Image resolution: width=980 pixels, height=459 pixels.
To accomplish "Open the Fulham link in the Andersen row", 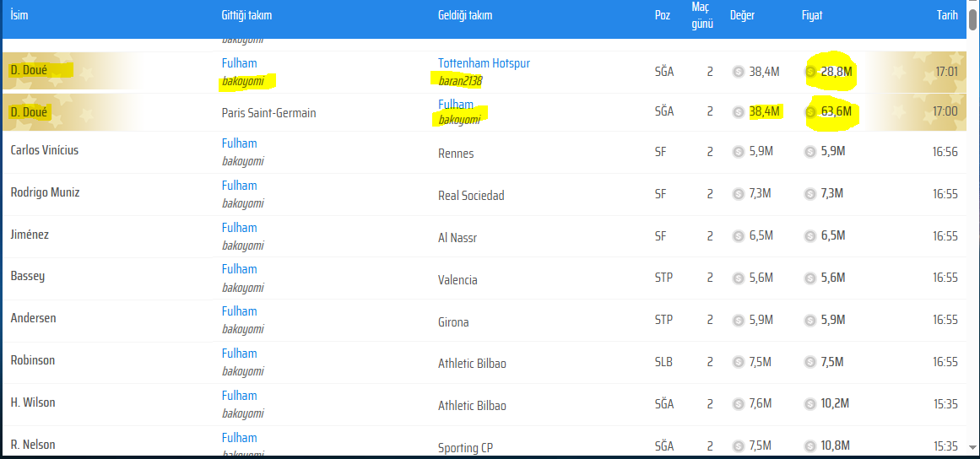I will tap(240, 311).
